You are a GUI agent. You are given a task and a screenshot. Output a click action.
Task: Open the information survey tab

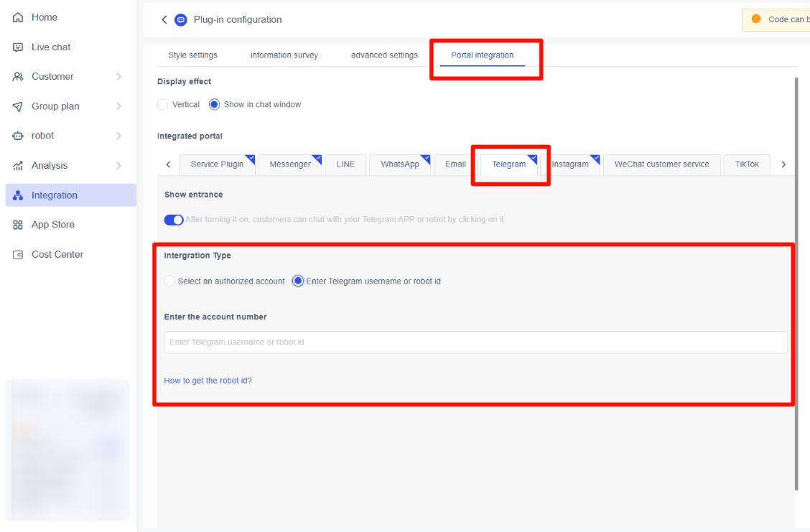click(x=284, y=55)
